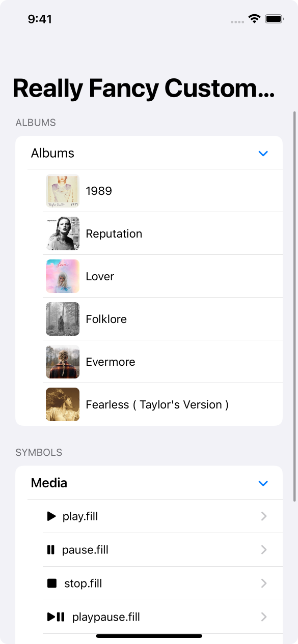Open the 1989 album artwork
Image resolution: width=298 pixels, height=644 pixels.
pos(62,190)
